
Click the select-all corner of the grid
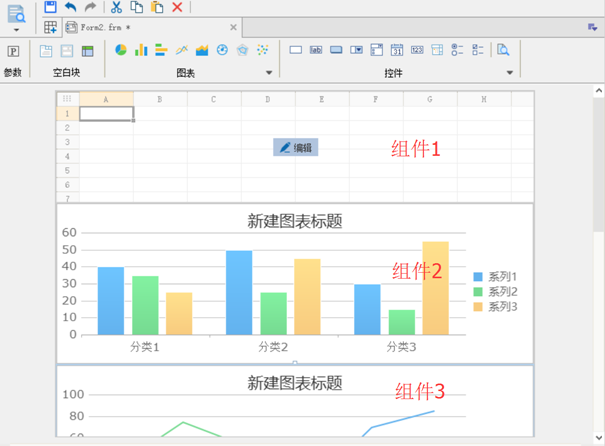[68, 99]
